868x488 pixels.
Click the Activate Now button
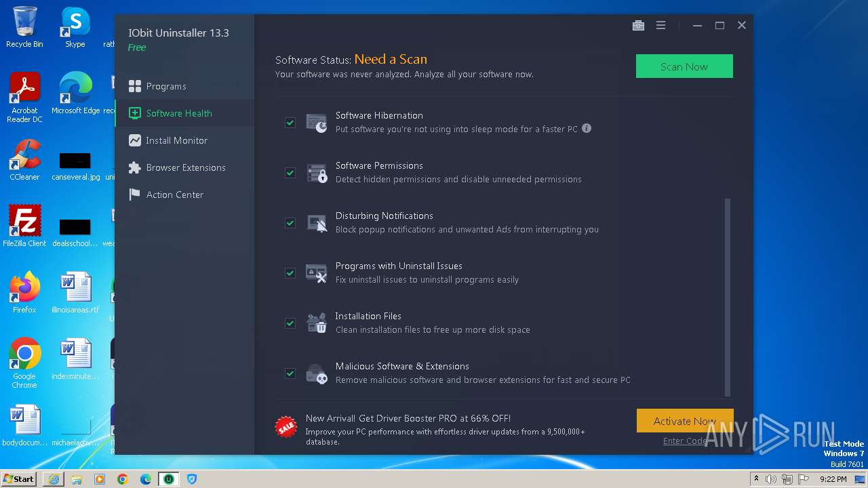coord(685,421)
